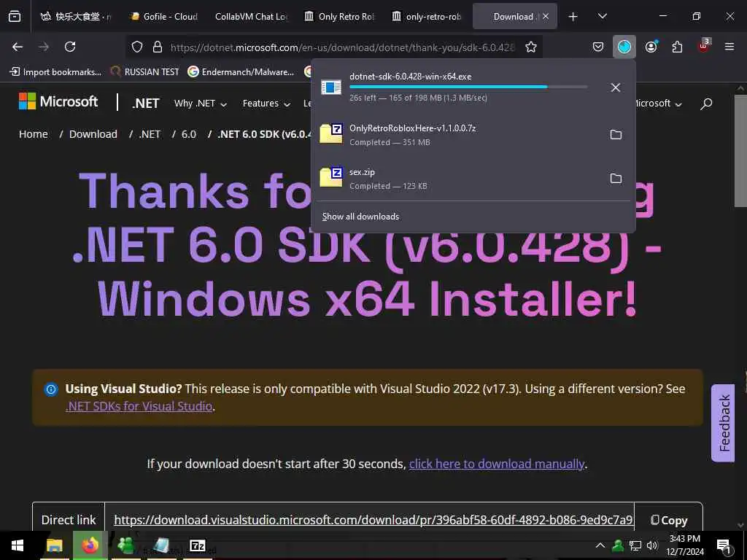This screenshot has height=560, width=747.
Task: Open the notification center icon
Action: point(724,546)
